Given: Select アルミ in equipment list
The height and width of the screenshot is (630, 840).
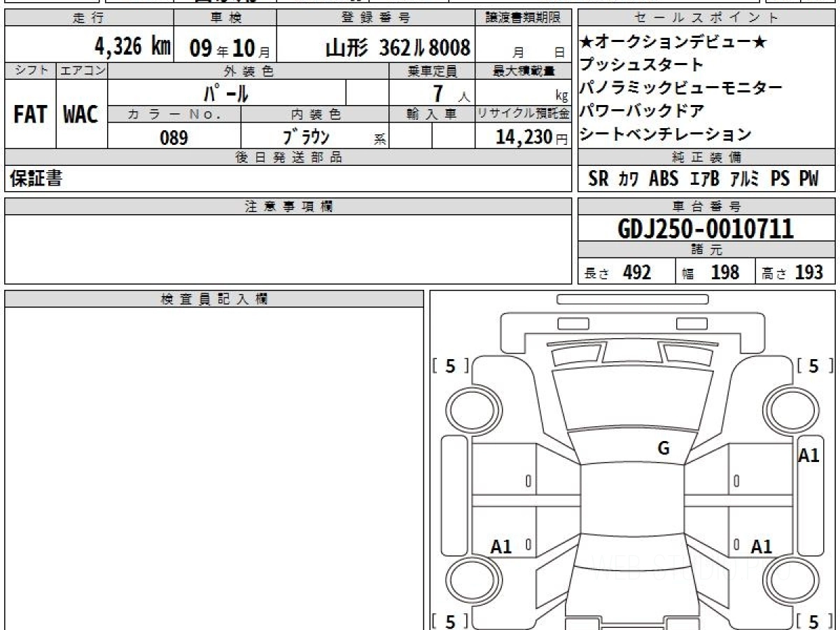Looking at the screenshot, I should tap(745, 179).
